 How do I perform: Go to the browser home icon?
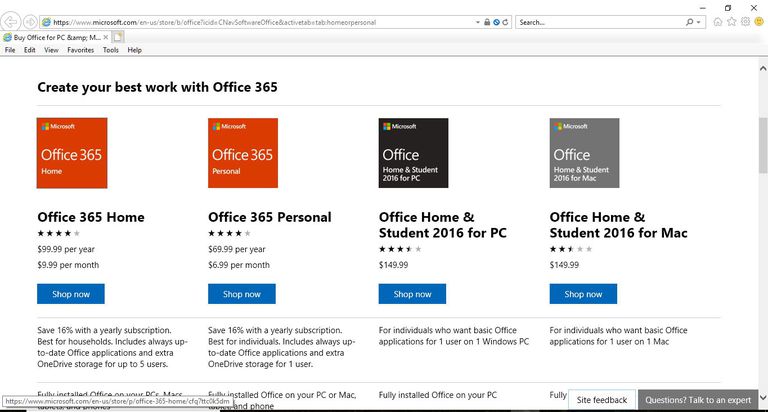click(718, 22)
